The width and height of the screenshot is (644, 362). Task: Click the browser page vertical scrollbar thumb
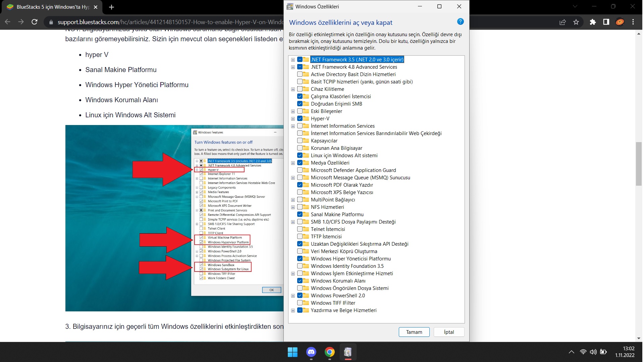point(639,164)
